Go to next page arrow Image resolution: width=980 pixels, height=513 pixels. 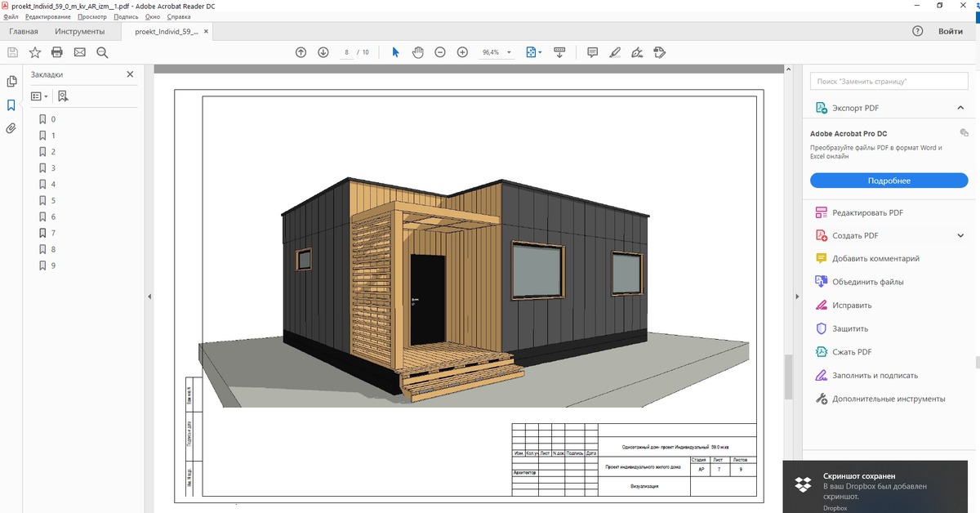[x=323, y=52]
